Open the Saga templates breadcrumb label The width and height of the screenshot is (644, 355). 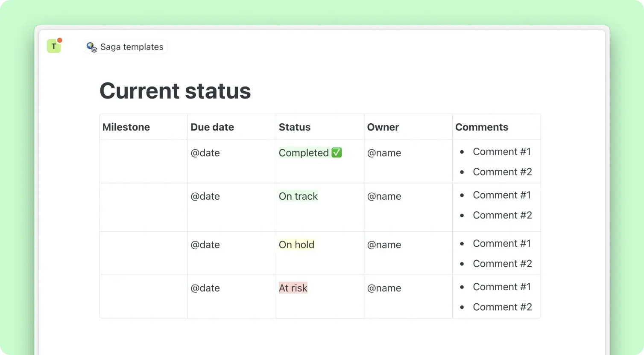coord(132,47)
